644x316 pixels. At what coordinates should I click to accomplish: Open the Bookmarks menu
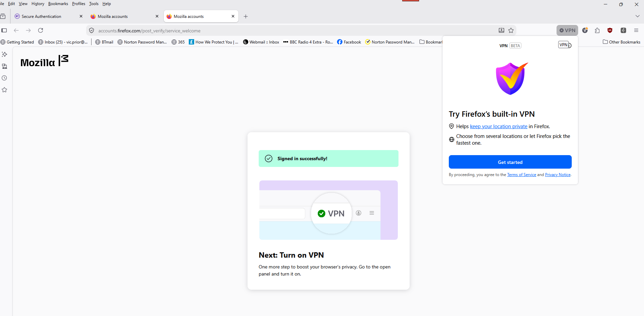pyautogui.click(x=58, y=4)
